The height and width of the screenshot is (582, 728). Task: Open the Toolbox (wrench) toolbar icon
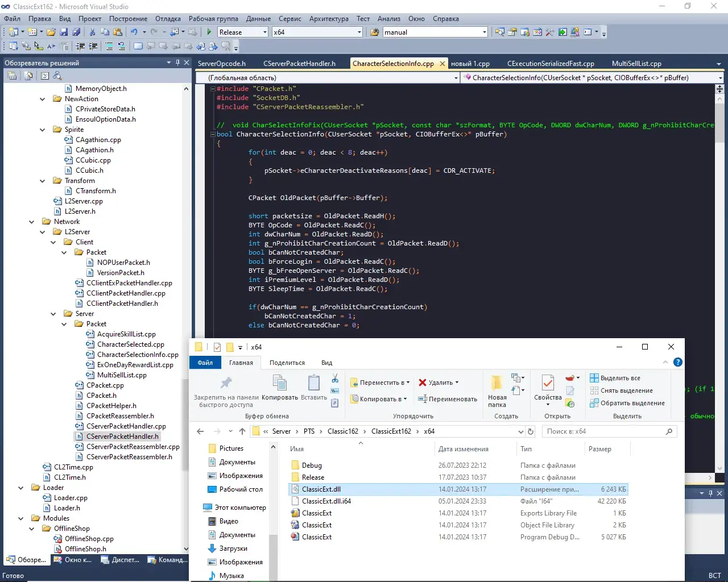(x=550, y=32)
